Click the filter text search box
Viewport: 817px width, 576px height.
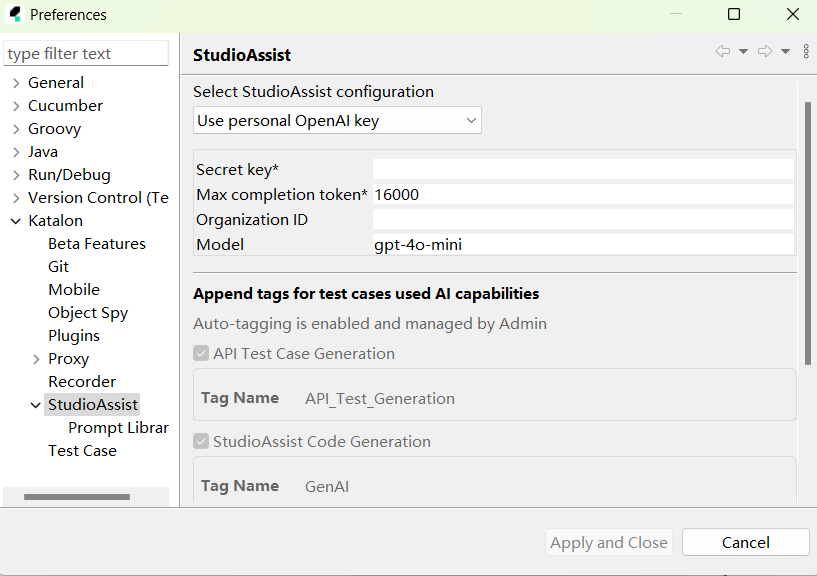point(86,54)
